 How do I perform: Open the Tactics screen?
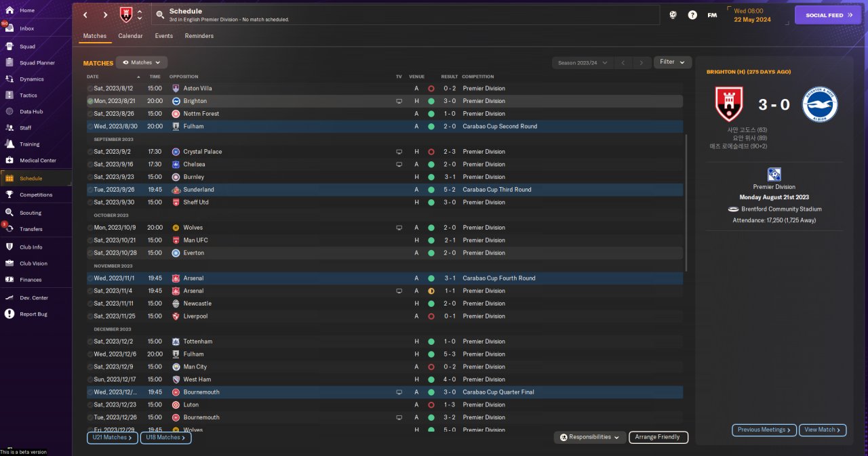pyautogui.click(x=28, y=96)
